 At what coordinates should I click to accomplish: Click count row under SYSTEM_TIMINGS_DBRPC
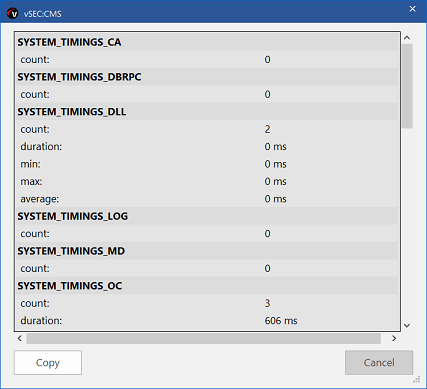point(207,94)
